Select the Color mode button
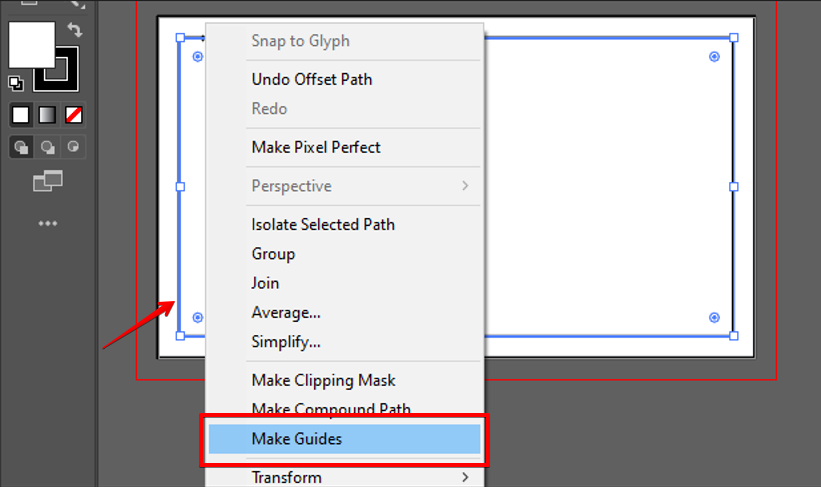 (20, 115)
